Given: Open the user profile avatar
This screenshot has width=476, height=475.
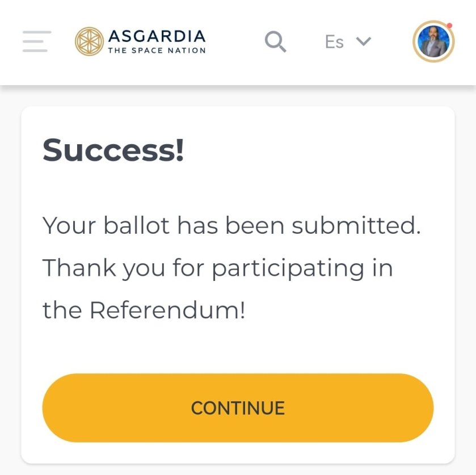Looking at the screenshot, I should [433, 41].
